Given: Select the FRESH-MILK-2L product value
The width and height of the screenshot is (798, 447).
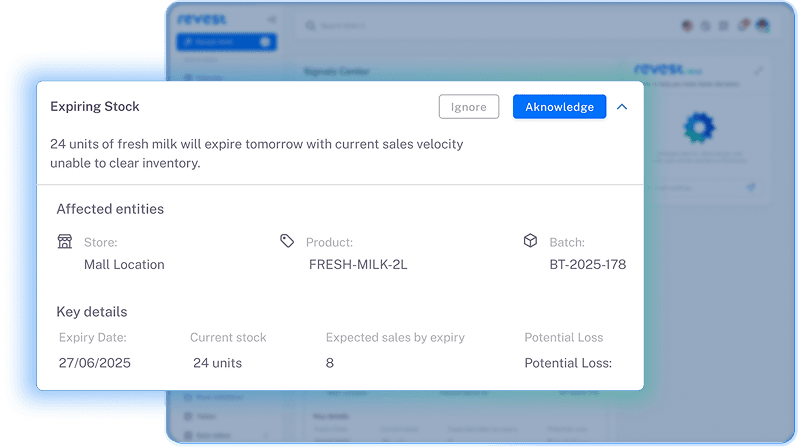Looking at the screenshot, I should pos(357,265).
